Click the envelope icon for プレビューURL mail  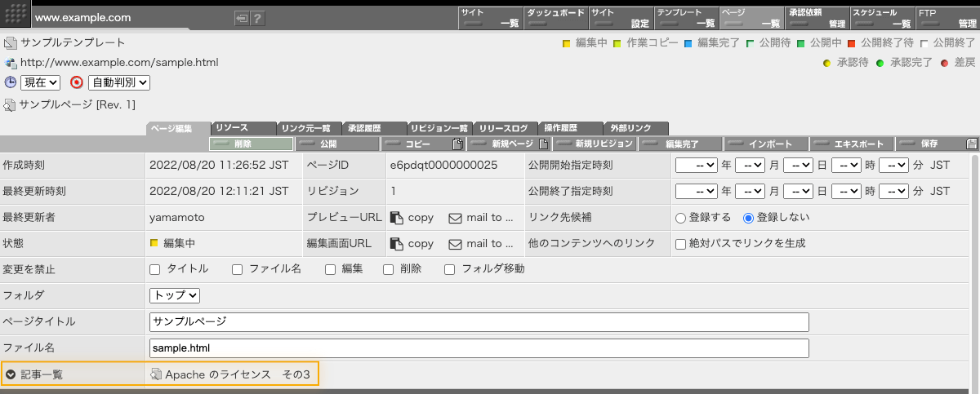click(456, 218)
